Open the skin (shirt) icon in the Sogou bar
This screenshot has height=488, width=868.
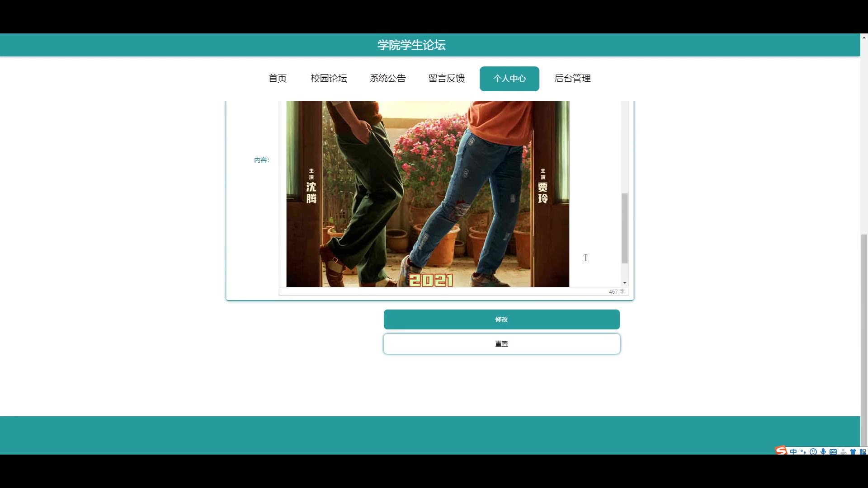(x=853, y=451)
